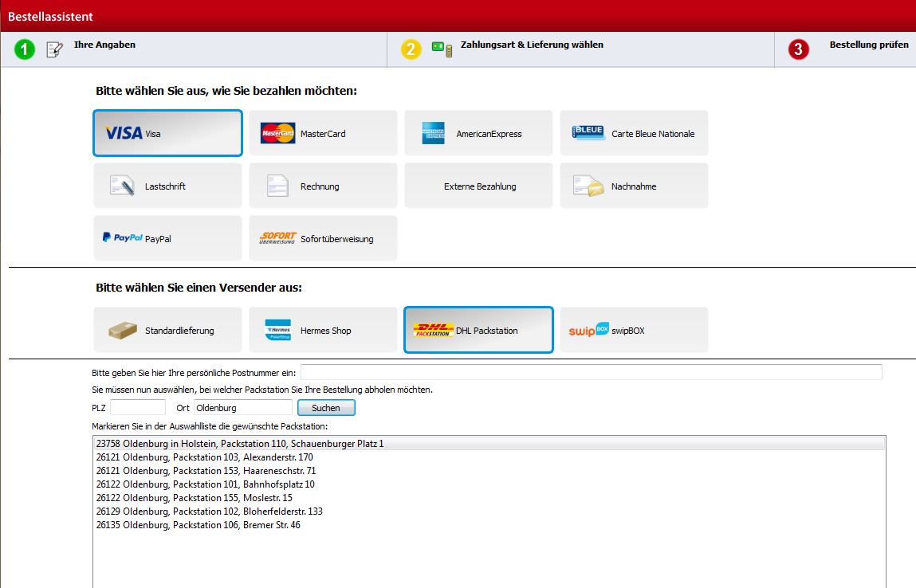The height and width of the screenshot is (588, 916).
Task: Choose MasterCard payment option
Action: 323,133
